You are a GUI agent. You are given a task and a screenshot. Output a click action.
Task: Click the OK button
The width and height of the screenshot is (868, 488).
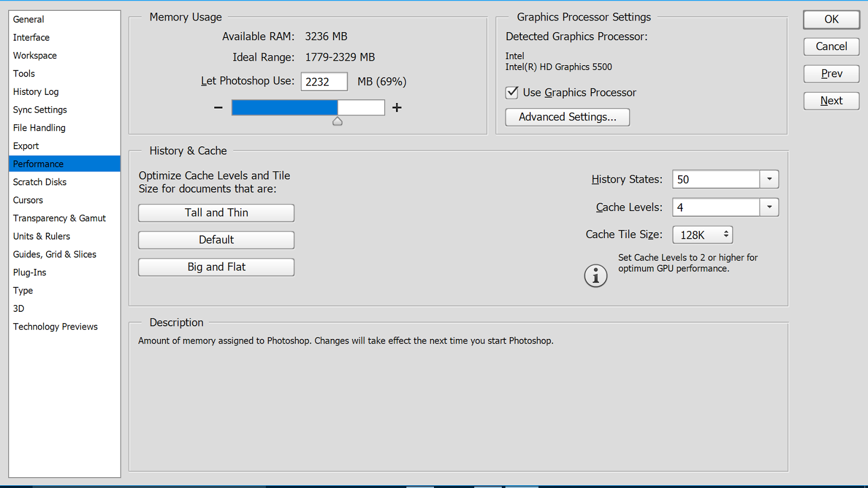[832, 20]
